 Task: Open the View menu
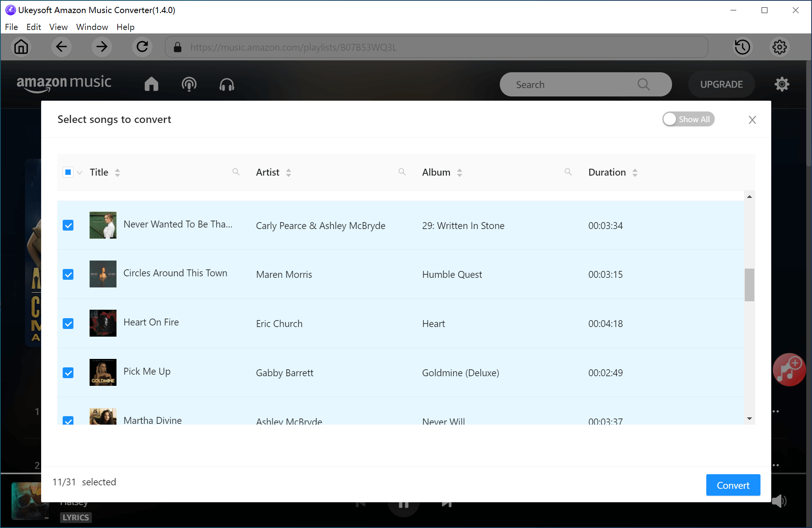click(57, 27)
